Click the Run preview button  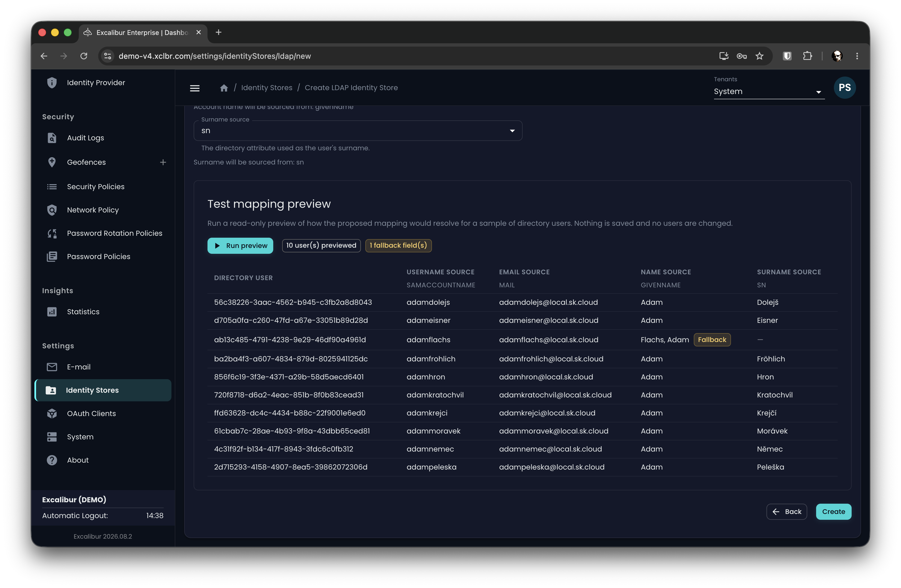240,245
